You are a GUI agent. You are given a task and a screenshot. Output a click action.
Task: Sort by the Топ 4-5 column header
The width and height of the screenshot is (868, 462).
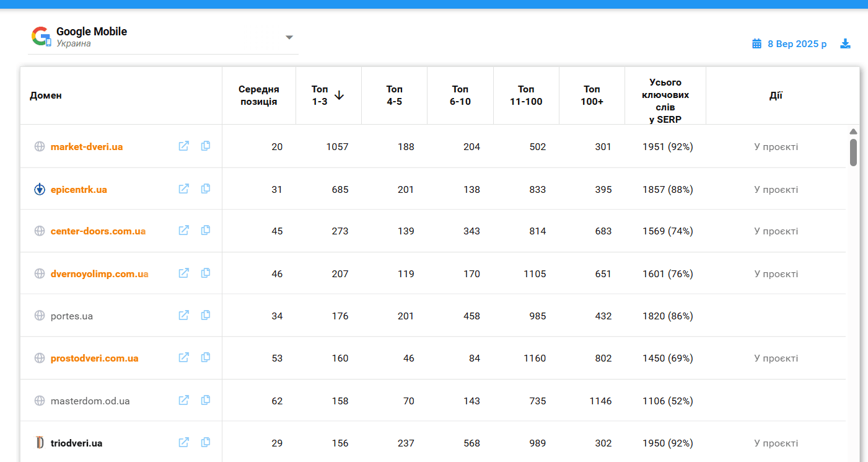[x=394, y=96]
